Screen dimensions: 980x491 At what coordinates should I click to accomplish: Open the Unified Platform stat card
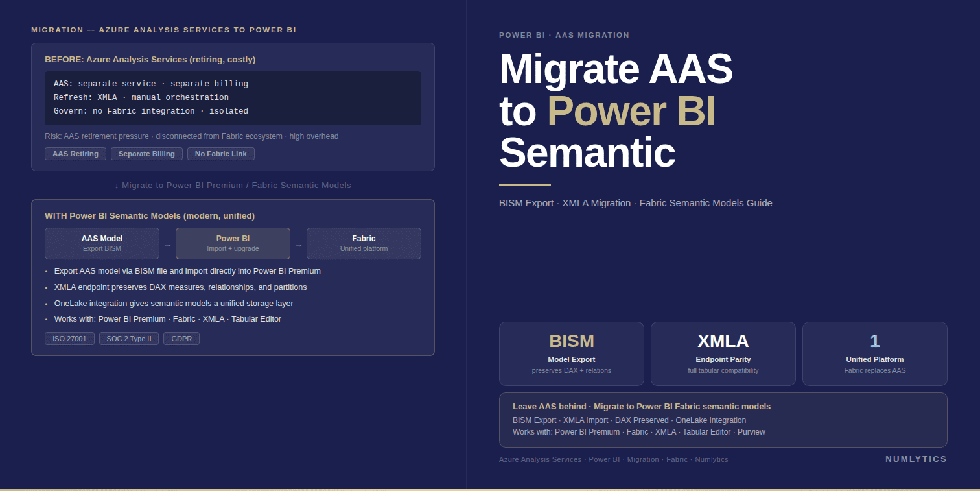tap(875, 353)
